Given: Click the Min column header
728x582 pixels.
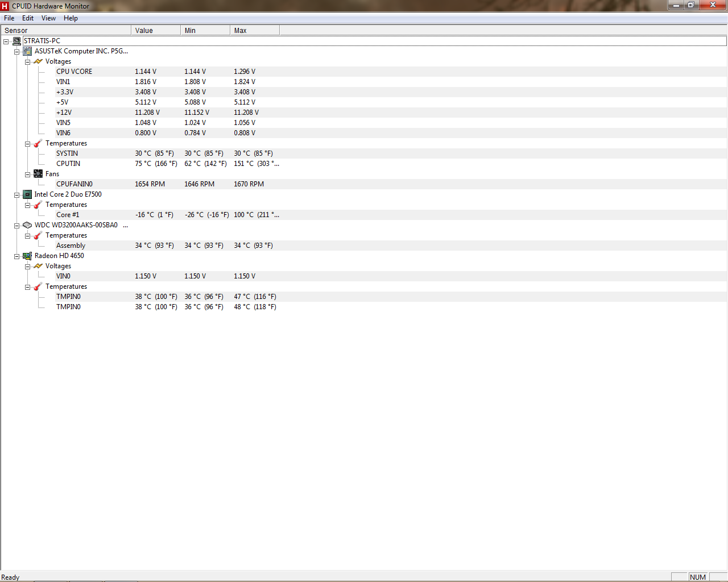Looking at the screenshot, I should click(205, 31).
